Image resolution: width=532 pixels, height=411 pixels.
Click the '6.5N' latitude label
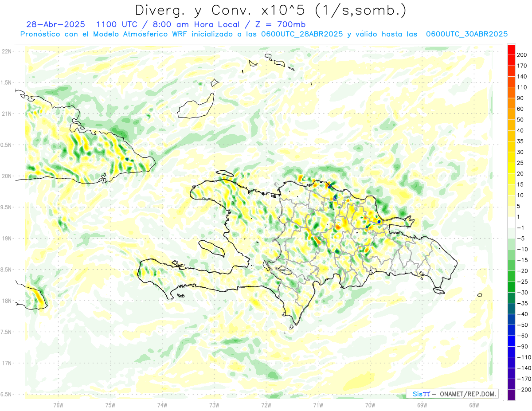[x=7, y=394]
